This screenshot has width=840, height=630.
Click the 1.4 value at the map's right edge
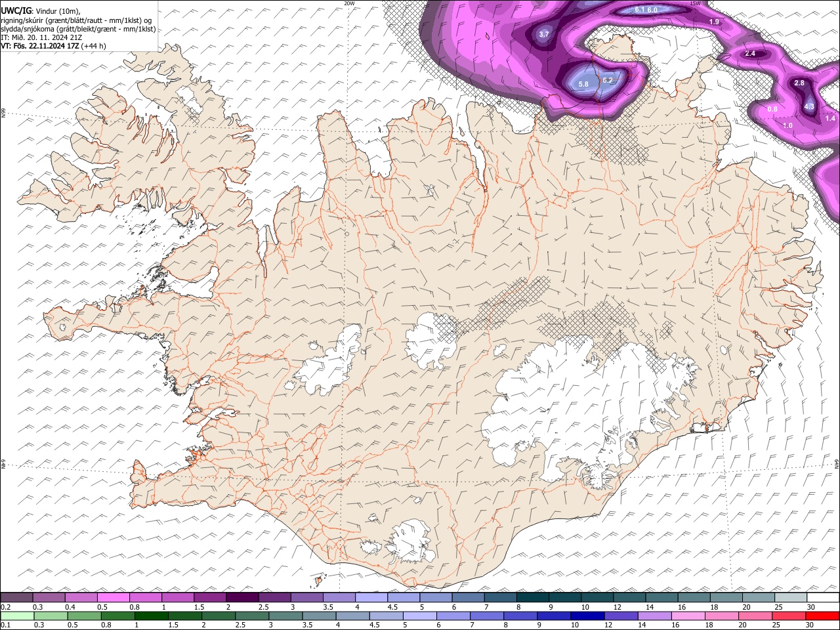click(x=831, y=118)
